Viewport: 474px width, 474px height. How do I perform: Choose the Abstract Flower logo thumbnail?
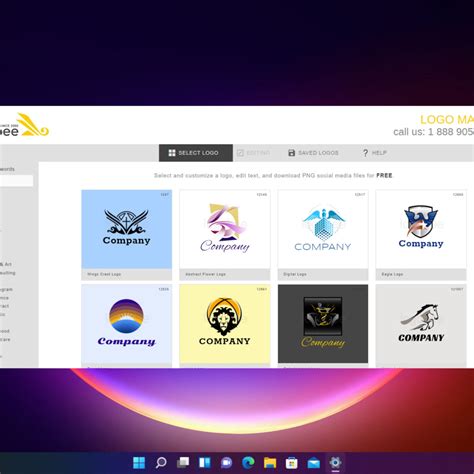(x=225, y=229)
